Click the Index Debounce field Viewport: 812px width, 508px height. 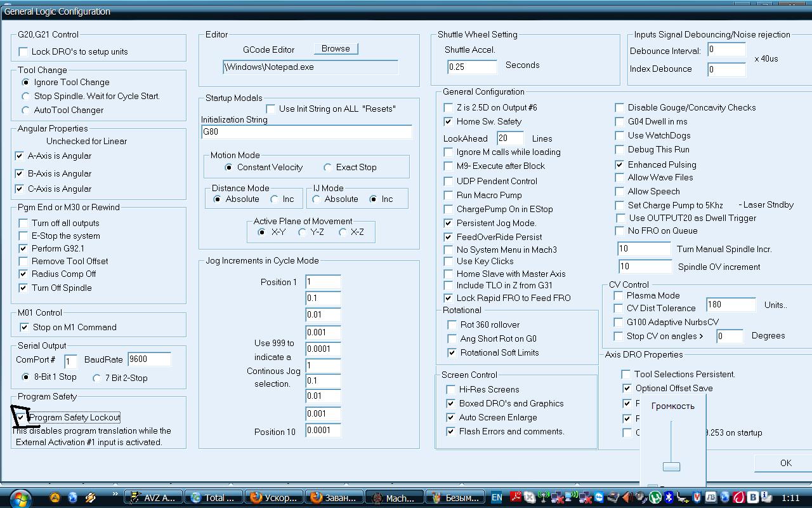726,69
